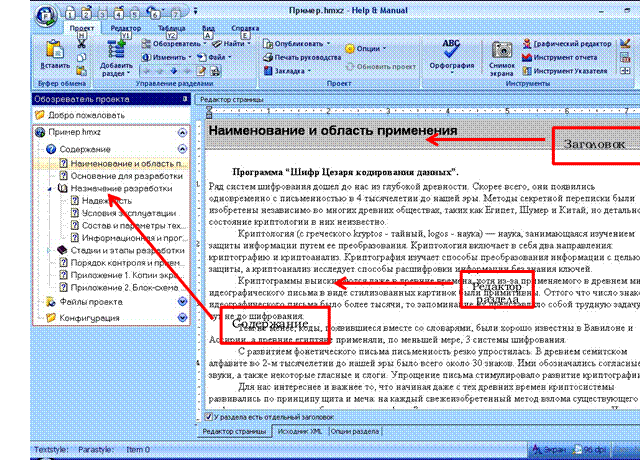Click the save icon in Управление разделами
The height and width of the screenshot is (465, 640).
pyautogui.click(x=215, y=71)
